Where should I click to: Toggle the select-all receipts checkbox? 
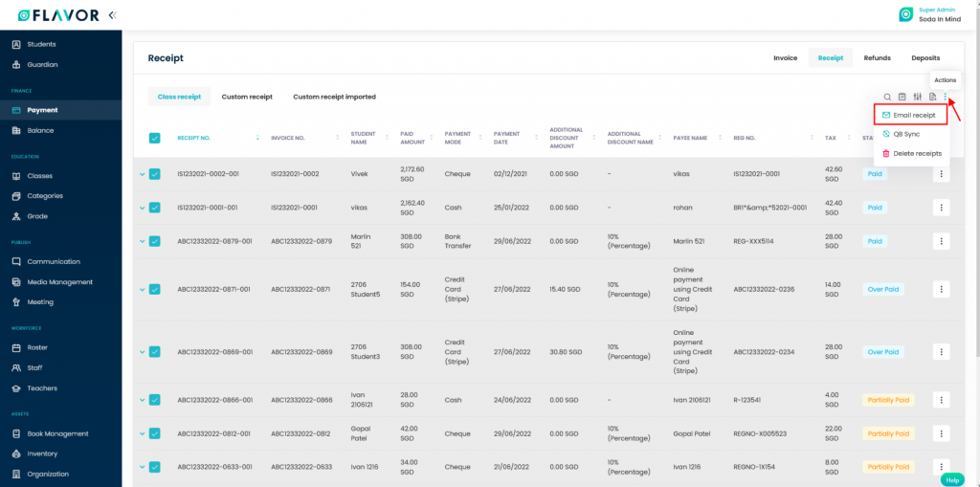(x=154, y=138)
